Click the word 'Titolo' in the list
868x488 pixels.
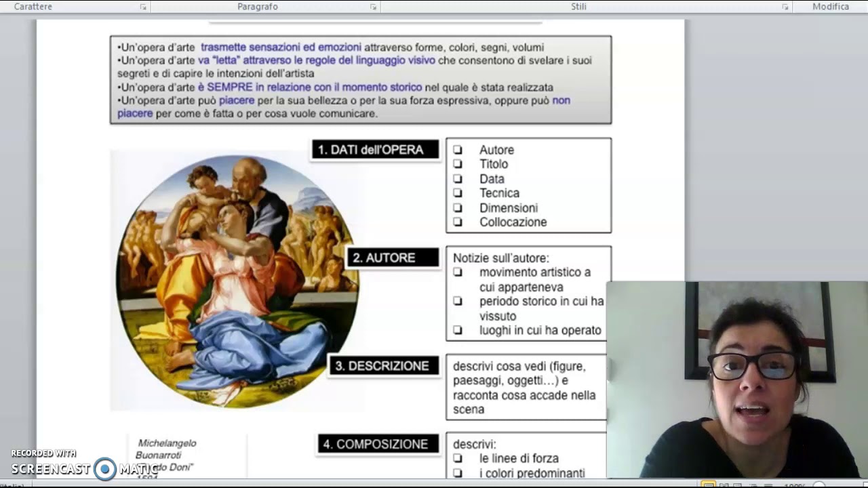494,164
